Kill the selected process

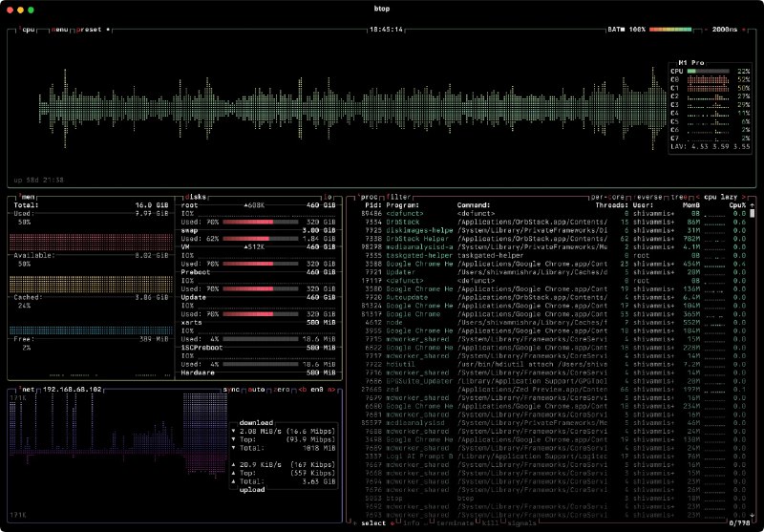(490, 522)
